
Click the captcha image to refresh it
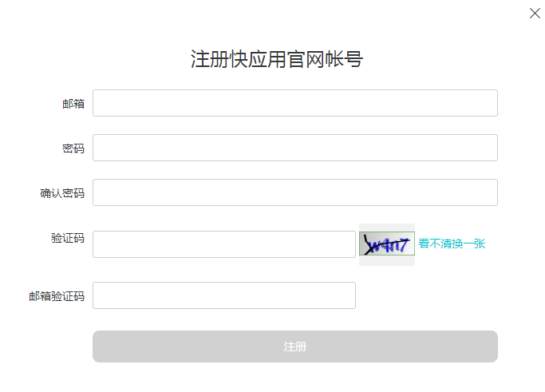click(387, 244)
